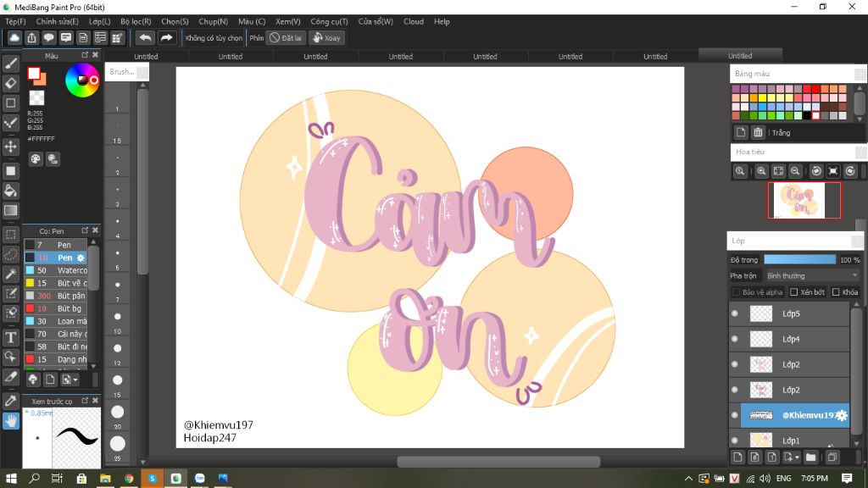Download cloud brush icon in brush panel
868x488 pixels.
click(x=33, y=380)
